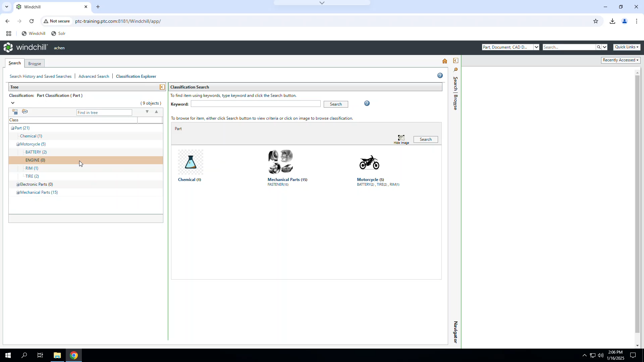The width and height of the screenshot is (644, 362).
Task: Click the second tree toolbar node icon
Action: point(25,112)
